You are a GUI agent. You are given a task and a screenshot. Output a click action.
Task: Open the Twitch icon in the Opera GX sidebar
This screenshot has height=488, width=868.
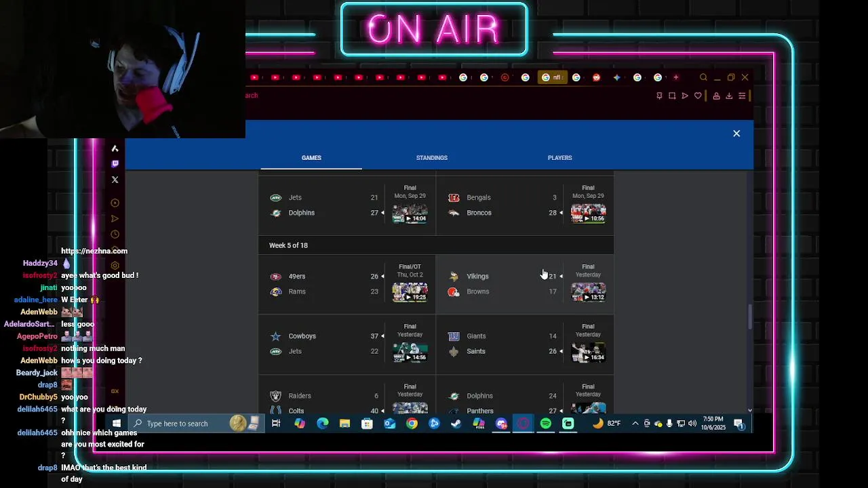115,163
